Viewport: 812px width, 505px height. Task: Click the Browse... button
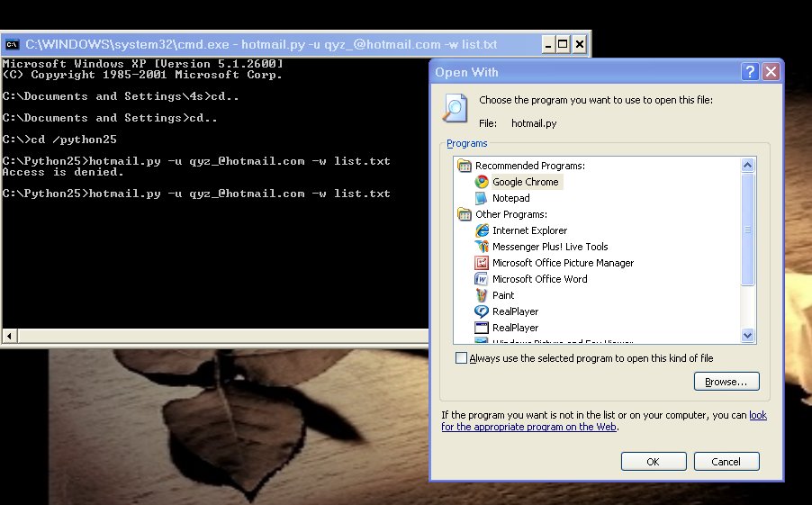click(726, 382)
